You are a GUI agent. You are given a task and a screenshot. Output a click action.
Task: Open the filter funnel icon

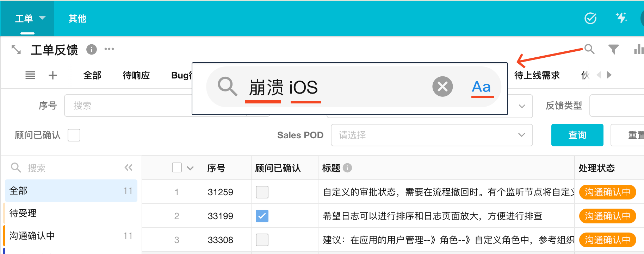pos(613,50)
